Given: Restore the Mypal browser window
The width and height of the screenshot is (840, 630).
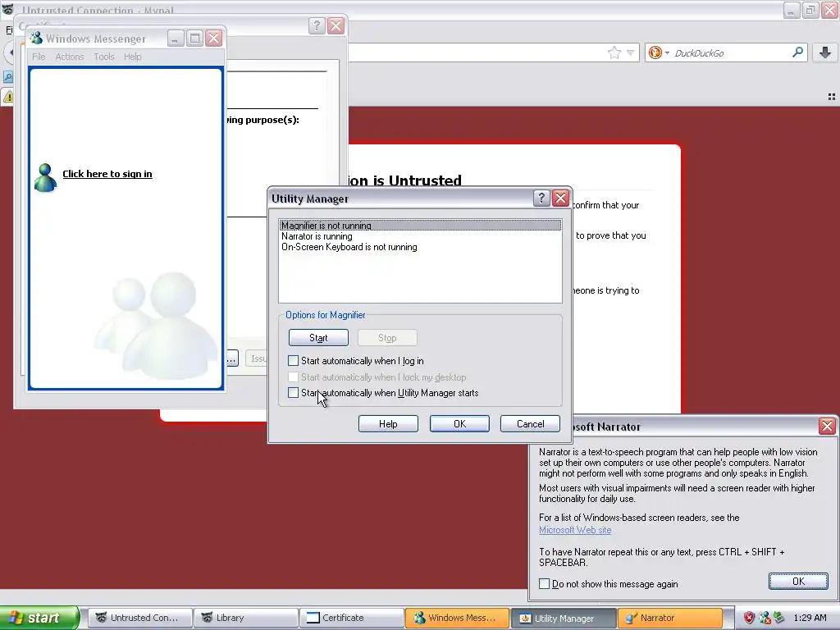Looking at the screenshot, I should (x=810, y=10).
